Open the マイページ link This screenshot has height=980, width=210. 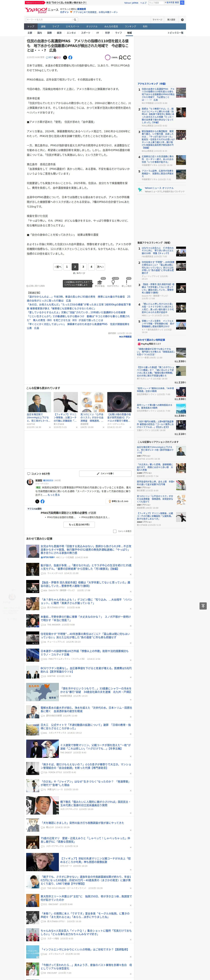[x=157, y=20]
